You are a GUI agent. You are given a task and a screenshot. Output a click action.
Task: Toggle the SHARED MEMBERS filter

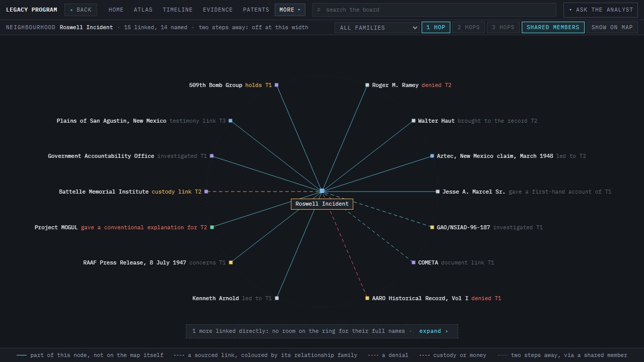[x=553, y=28]
